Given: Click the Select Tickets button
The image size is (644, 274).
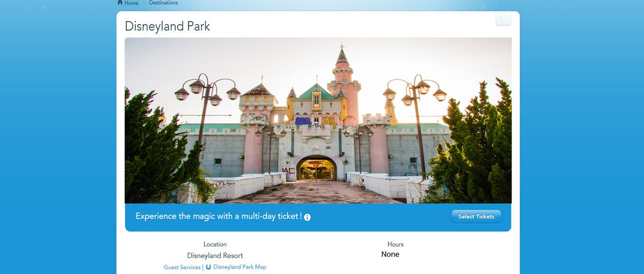Looking at the screenshot, I should pyautogui.click(x=476, y=217).
